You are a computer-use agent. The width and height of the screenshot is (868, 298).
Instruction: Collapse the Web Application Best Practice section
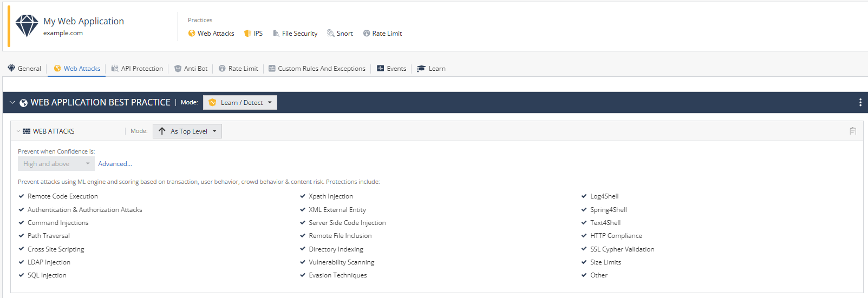coord(12,102)
